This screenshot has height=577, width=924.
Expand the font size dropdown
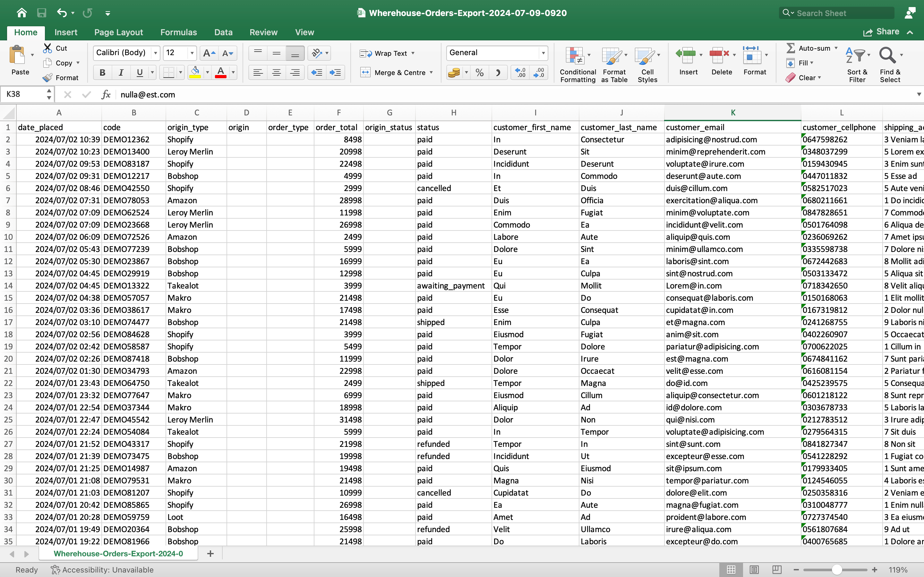pos(192,53)
